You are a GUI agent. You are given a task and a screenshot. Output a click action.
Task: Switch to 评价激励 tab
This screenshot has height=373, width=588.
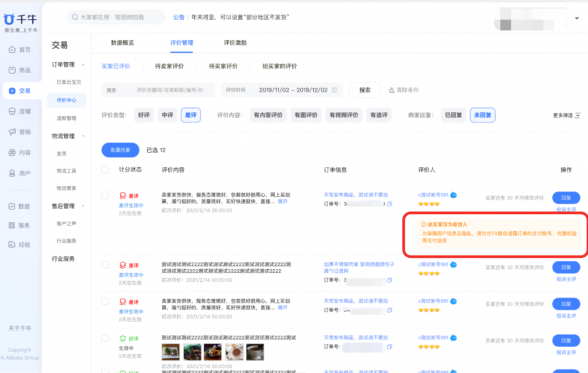coord(235,43)
